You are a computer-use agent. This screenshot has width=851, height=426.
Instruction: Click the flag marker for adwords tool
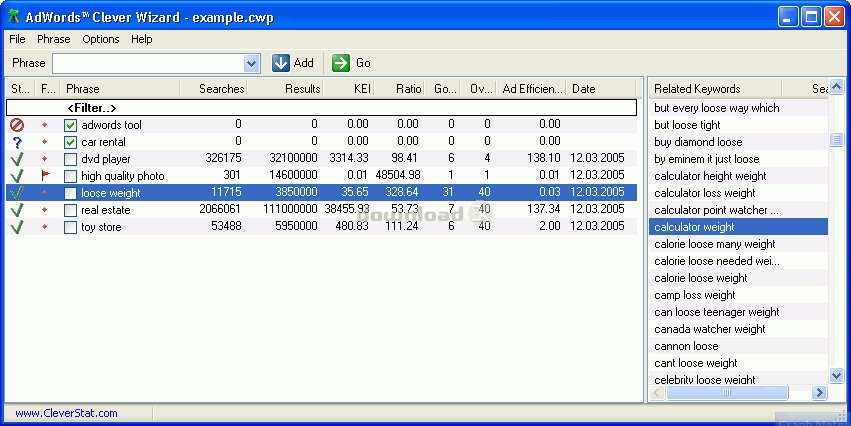45,125
